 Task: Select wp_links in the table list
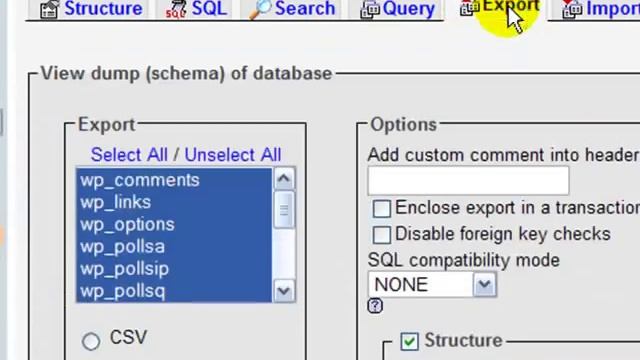(x=174, y=202)
